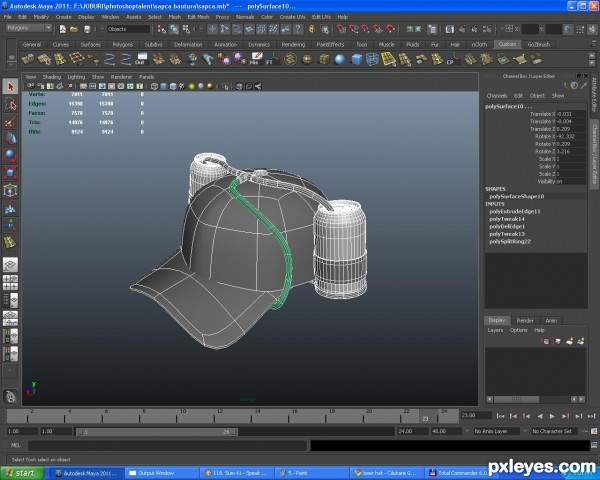Toggle X-ray display in viewport toolbar
Viewport: 600px width, 480px height.
pyautogui.click(x=240, y=86)
